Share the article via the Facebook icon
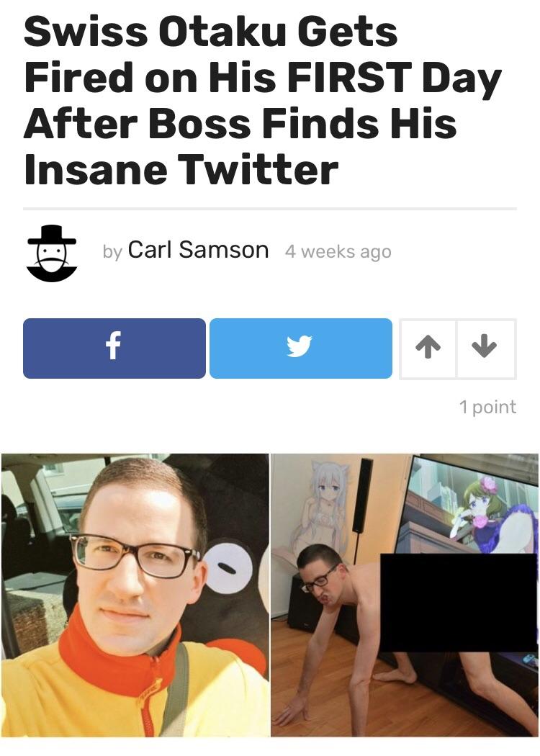The width and height of the screenshot is (540, 756). point(114,348)
